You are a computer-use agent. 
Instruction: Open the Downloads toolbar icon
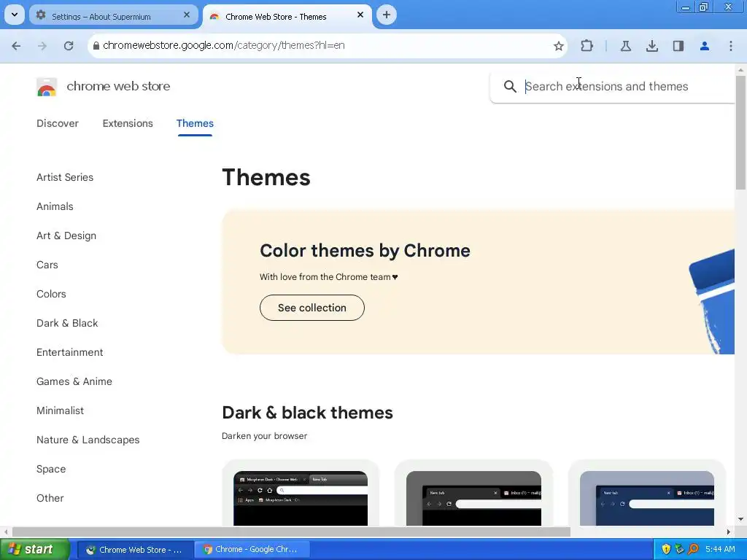coord(651,46)
